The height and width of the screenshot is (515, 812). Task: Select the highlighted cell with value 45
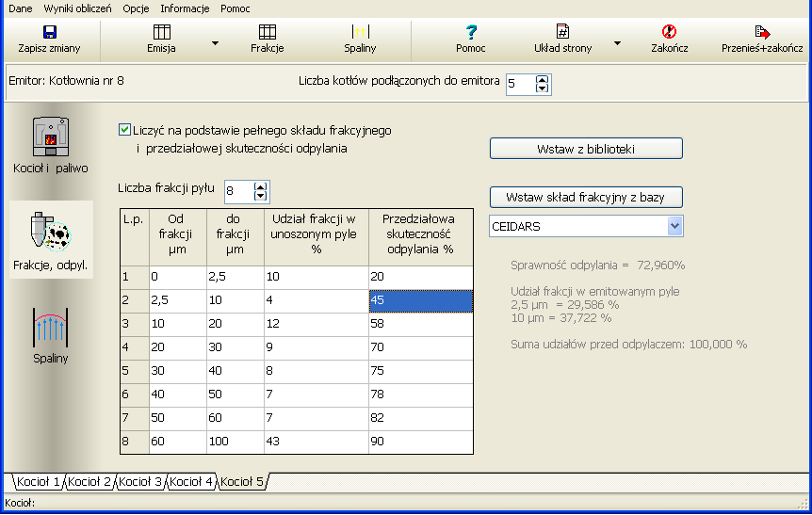click(x=420, y=300)
